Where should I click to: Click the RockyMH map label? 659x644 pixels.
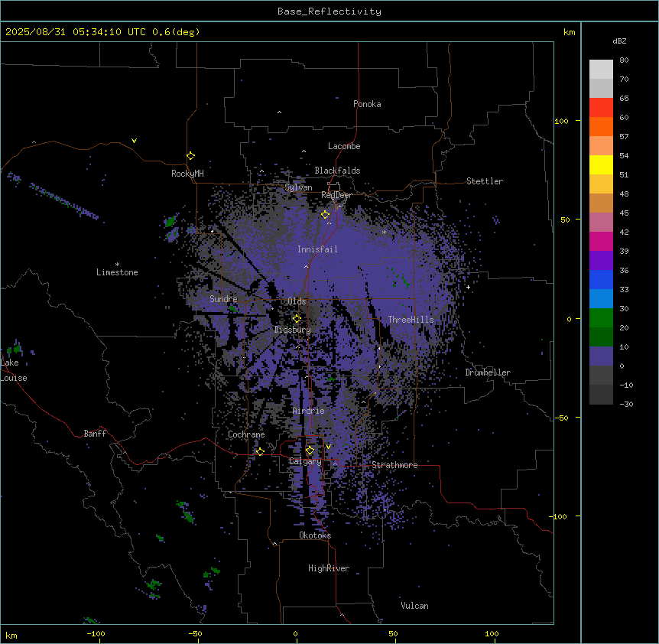click(x=187, y=174)
